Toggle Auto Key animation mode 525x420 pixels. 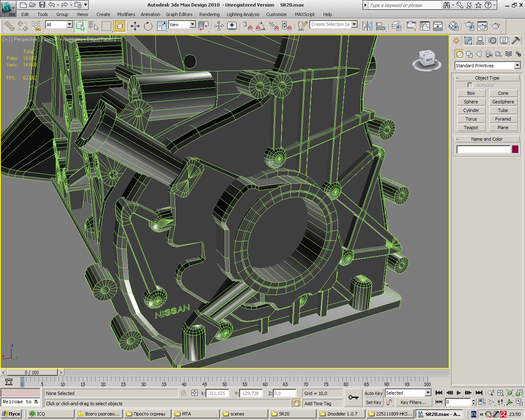(x=373, y=393)
